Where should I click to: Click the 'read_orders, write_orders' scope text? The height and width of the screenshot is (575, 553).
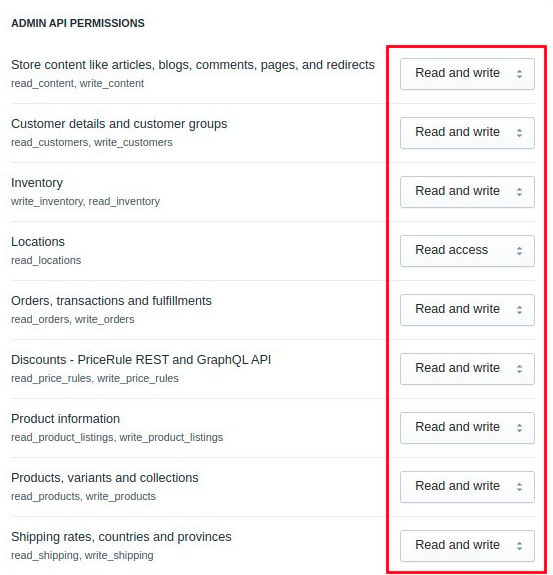click(x=73, y=319)
